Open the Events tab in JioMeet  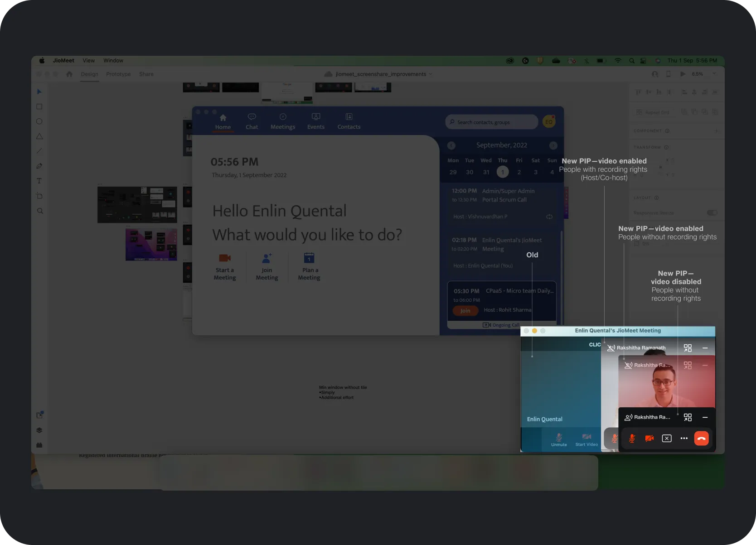point(316,121)
